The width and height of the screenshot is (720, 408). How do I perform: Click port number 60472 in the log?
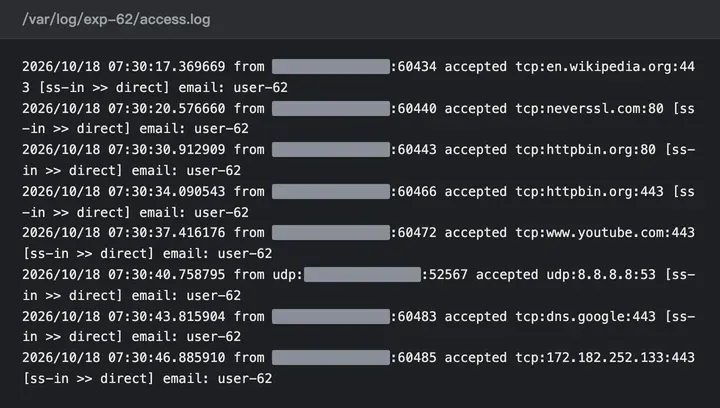(x=417, y=233)
